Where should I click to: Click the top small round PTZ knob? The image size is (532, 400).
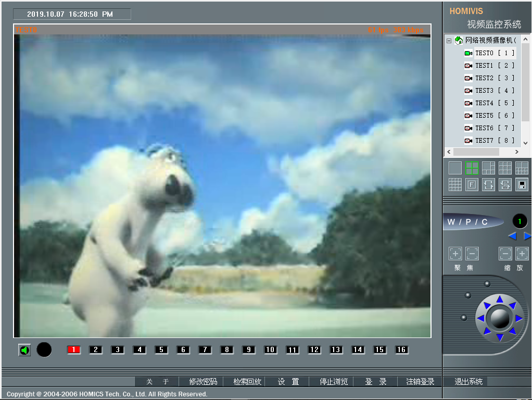pyautogui.click(x=487, y=284)
